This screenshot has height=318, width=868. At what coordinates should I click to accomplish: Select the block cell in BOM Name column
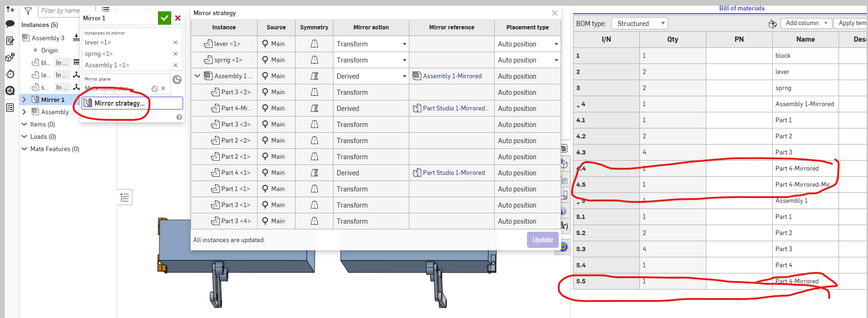[805, 55]
